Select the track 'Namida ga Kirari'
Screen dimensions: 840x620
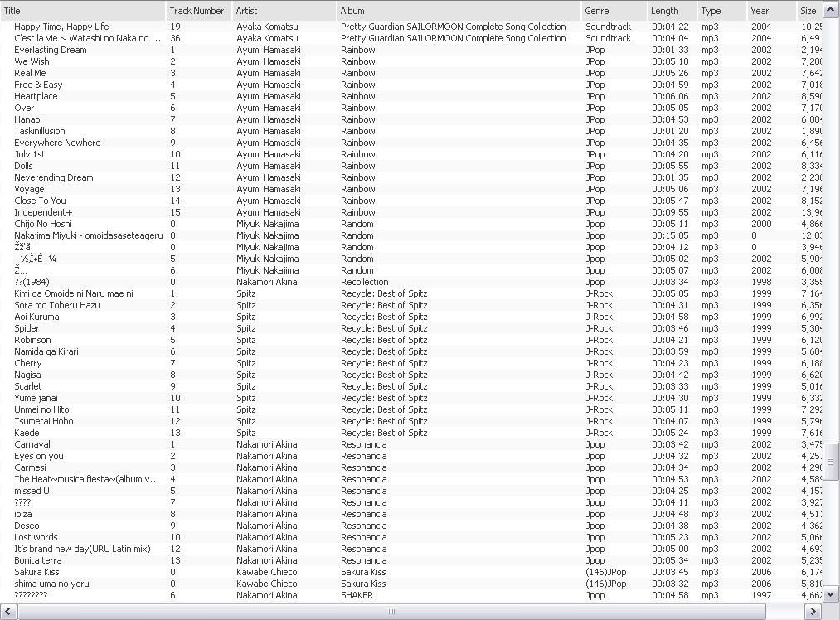[x=46, y=351]
